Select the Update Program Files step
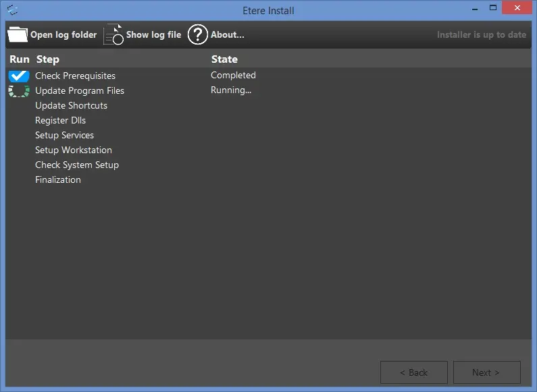 (80, 91)
